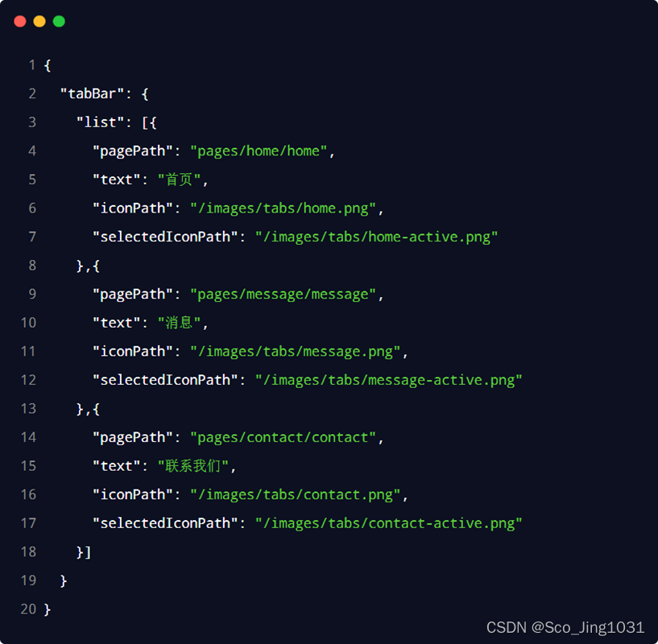This screenshot has height=644, width=658.
Task: Click the 联系我们 text value
Action: [193, 466]
